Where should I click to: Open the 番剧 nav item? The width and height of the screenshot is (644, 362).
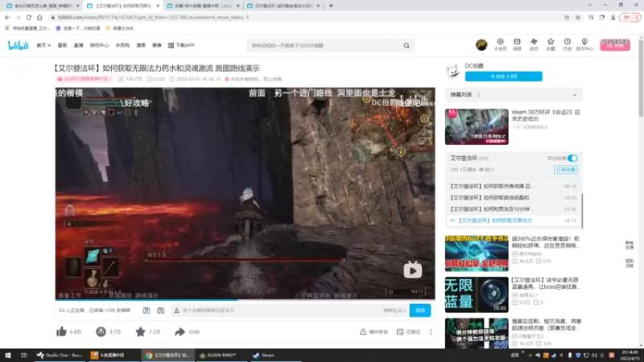pos(63,45)
